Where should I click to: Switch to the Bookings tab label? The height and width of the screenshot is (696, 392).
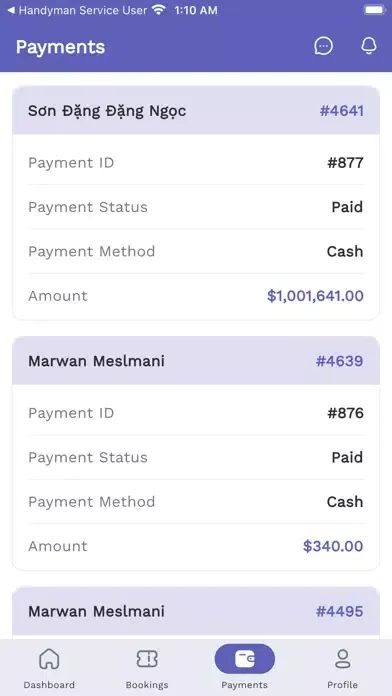[x=147, y=684]
